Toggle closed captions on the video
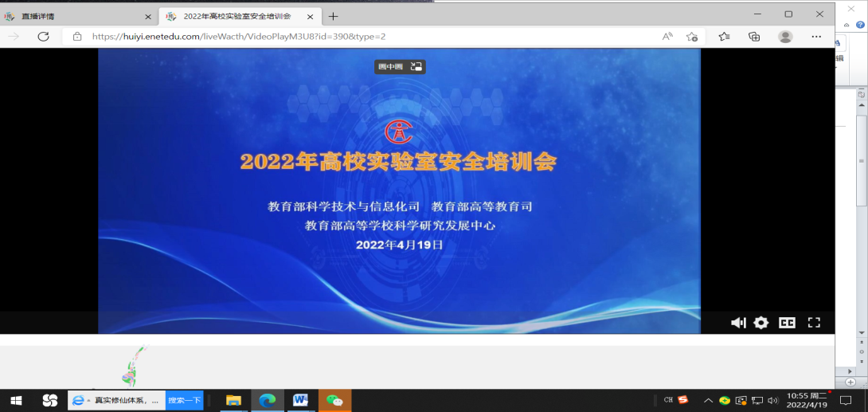Image resolution: width=868 pixels, height=412 pixels. (787, 323)
